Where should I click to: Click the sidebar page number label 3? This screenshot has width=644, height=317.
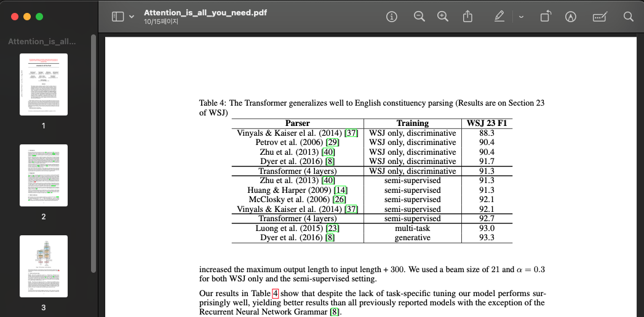click(44, 308)
